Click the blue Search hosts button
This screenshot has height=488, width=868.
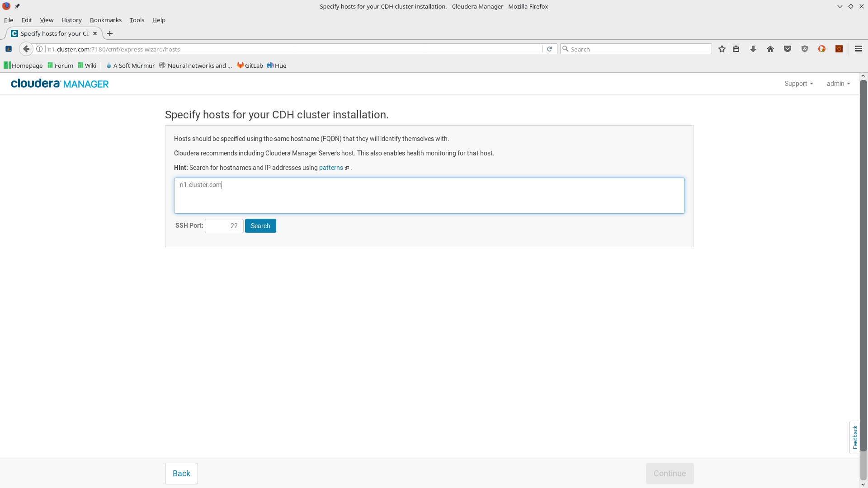pos(260,226)
